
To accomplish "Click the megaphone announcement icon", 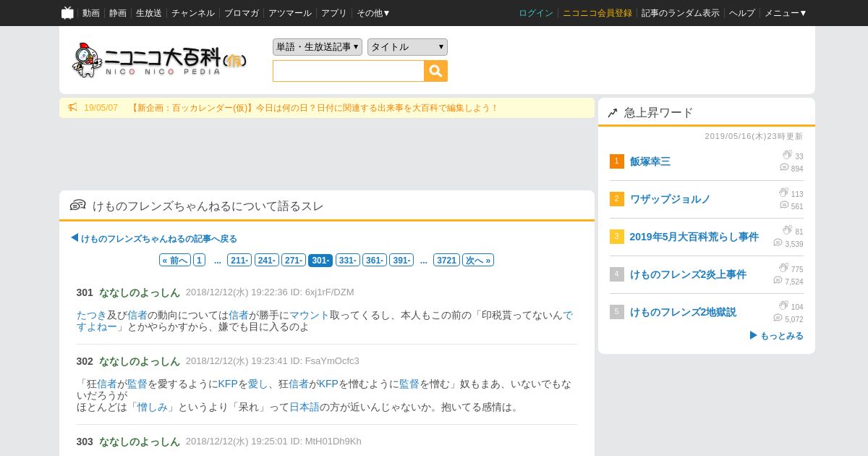I will [x=72, y=108].
